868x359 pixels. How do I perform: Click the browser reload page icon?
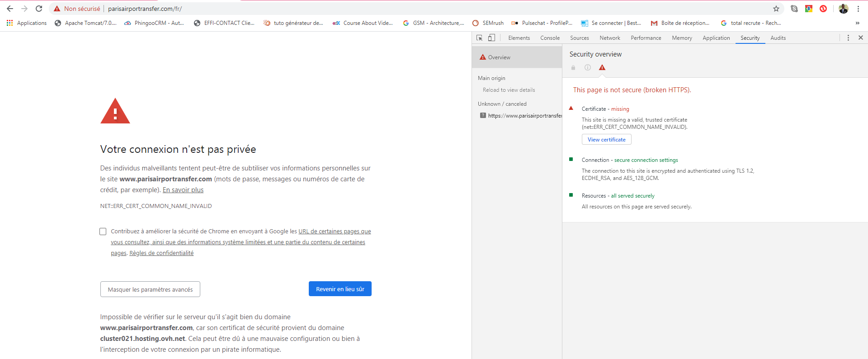(39, 9)
